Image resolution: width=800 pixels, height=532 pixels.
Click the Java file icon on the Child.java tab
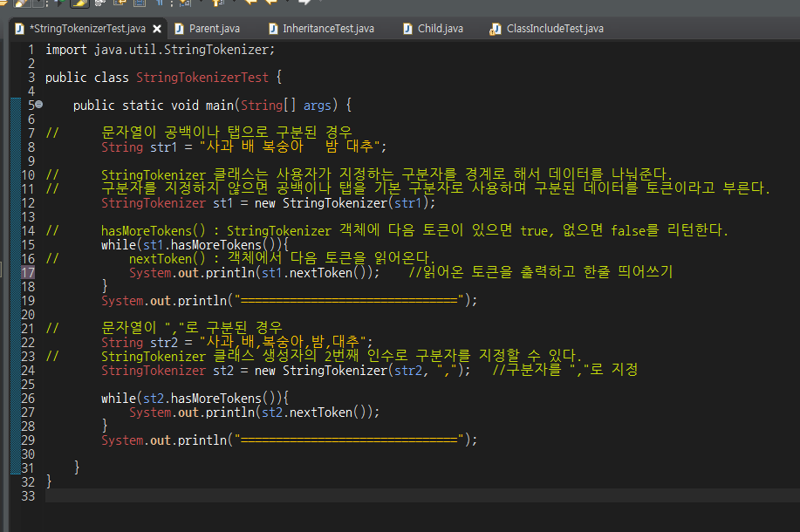(x=407, y=29)
